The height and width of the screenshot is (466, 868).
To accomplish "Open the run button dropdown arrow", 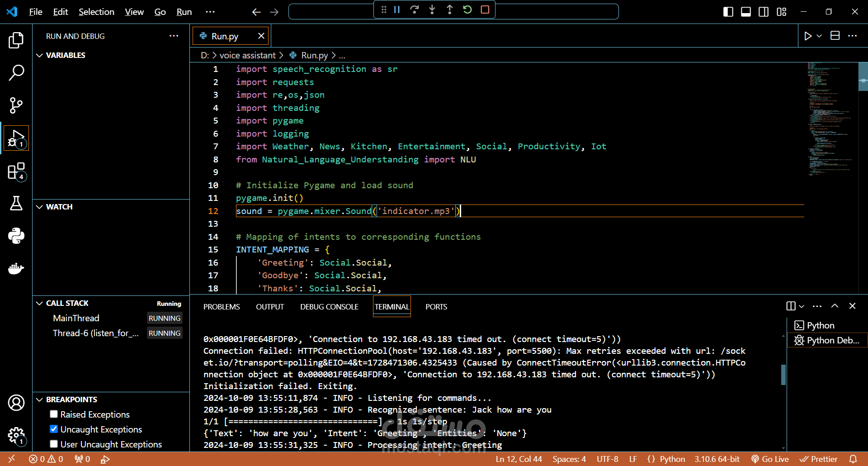I will point(819,36).
